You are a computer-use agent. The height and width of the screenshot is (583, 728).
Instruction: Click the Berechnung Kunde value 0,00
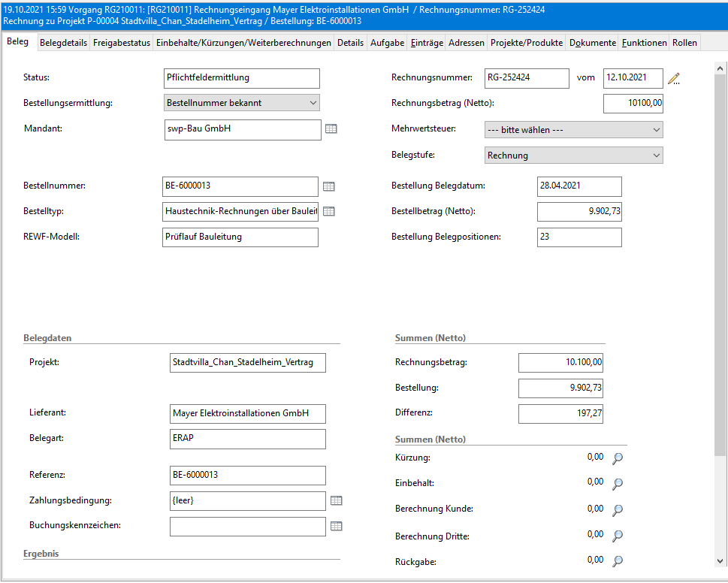pos(595,509)
